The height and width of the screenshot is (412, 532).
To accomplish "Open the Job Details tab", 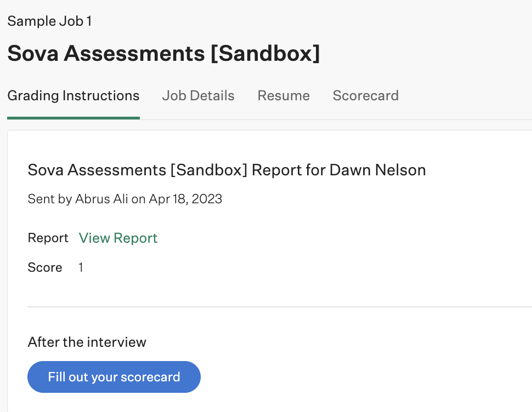I will 198,96.
